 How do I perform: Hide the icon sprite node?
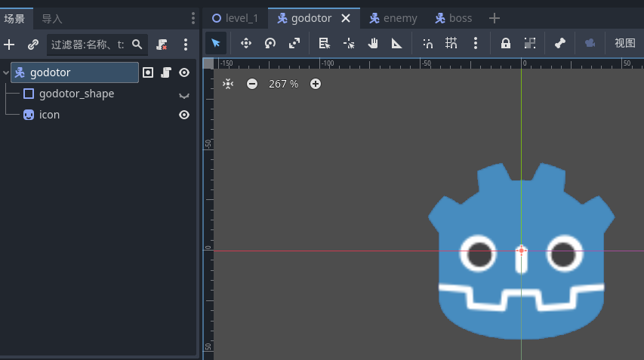click(x=183, y=115)
